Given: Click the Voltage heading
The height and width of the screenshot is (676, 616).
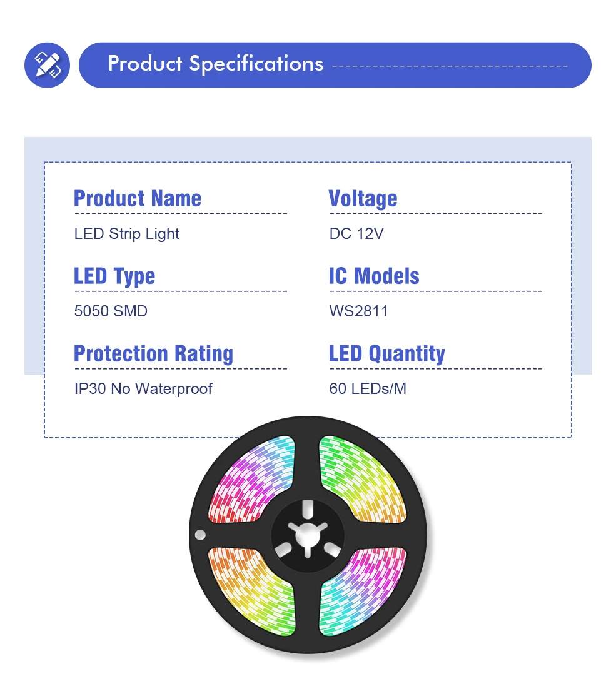Looking at the screenshot, I should (x=363, y=198).
